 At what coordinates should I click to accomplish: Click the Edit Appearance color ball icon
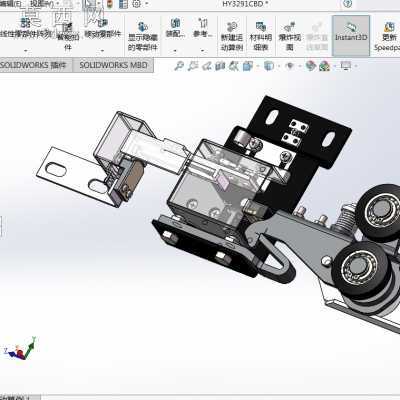tap(311, 66)
